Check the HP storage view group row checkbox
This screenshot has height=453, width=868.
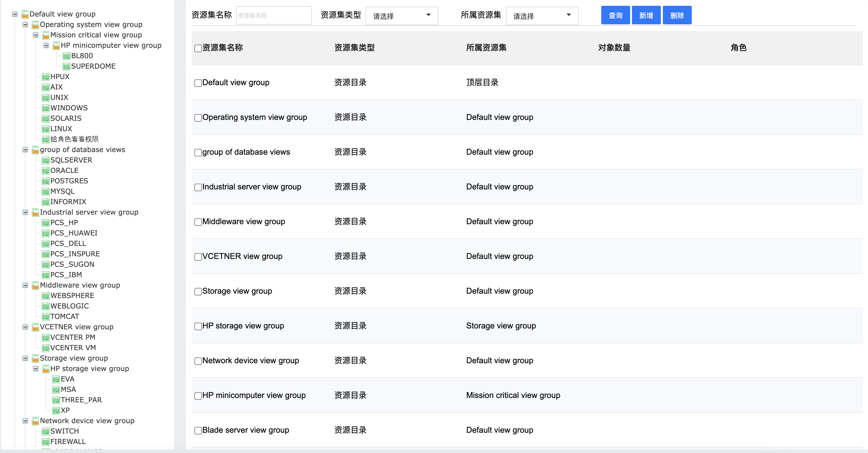[198, 326]
